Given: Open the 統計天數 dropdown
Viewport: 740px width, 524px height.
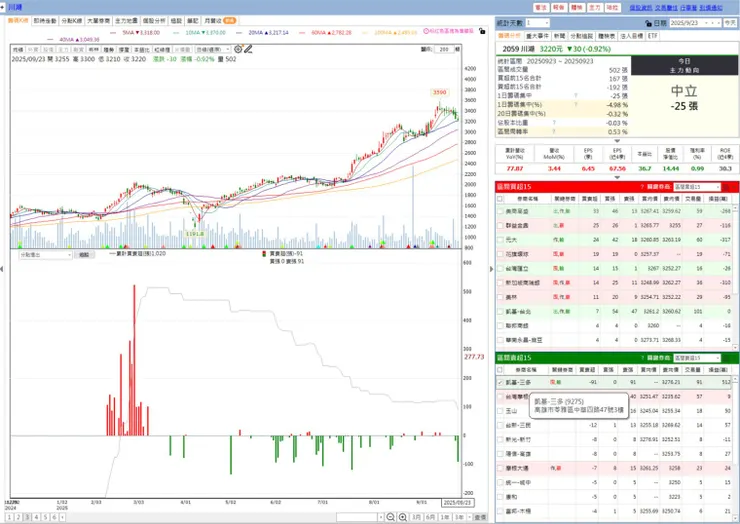Looking at the screenshot, I should (x=538, y=23).
